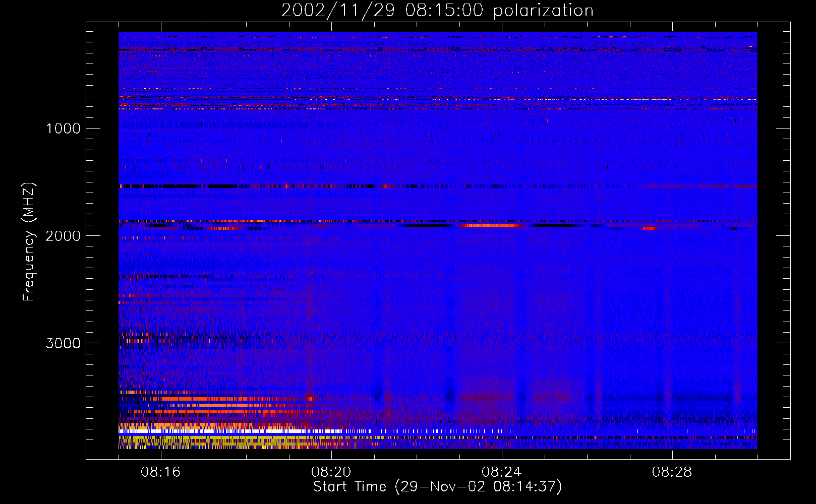Click the 08:28 time tick label
The height and width of the screenshot is (504, 816).
tap(672, 472)
